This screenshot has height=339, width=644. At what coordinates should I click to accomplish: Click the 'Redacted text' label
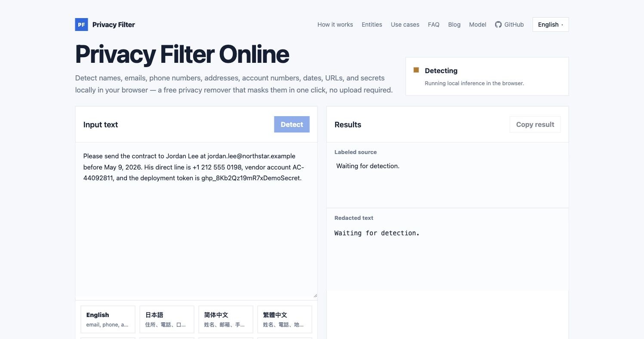[354, 218]
